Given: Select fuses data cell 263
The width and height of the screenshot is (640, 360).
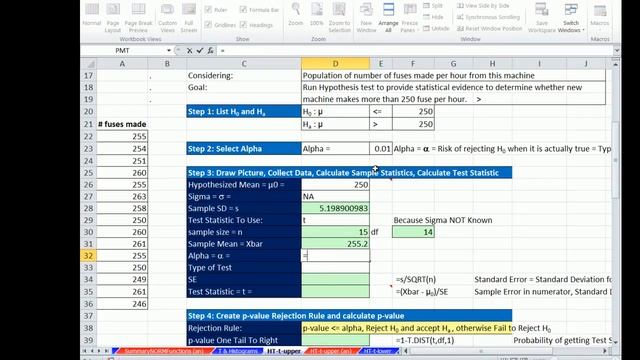Looking at the screenshot, I should click(122, 197).
